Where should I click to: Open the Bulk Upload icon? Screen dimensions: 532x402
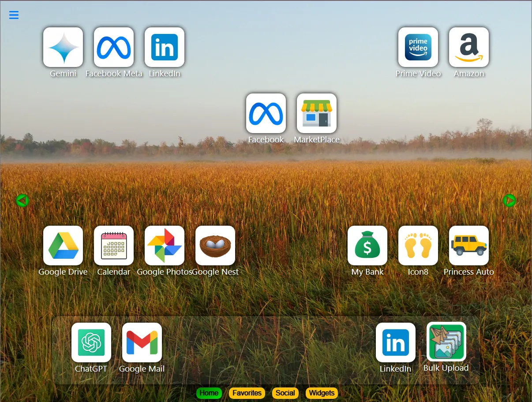(446, 342)
